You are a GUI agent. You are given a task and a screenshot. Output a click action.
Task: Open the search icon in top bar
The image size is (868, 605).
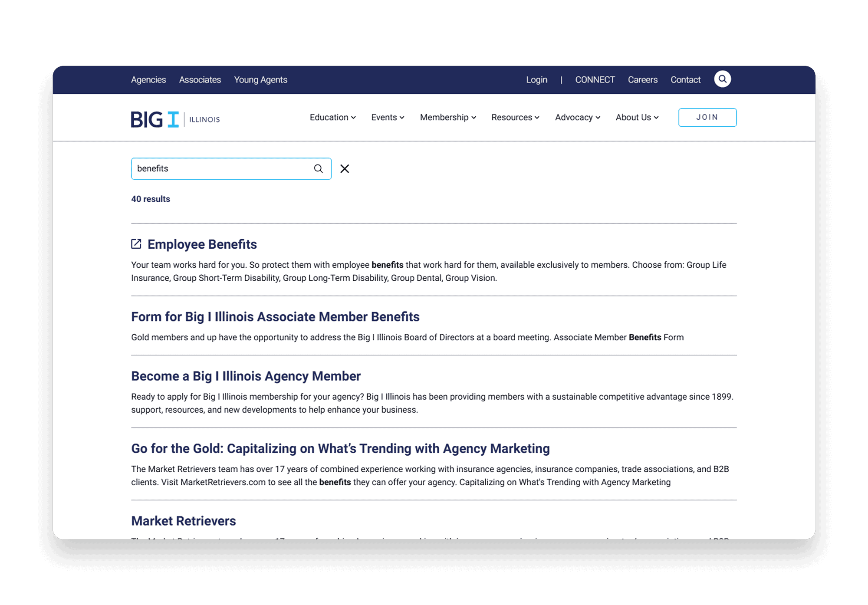(x=722, y=79)
